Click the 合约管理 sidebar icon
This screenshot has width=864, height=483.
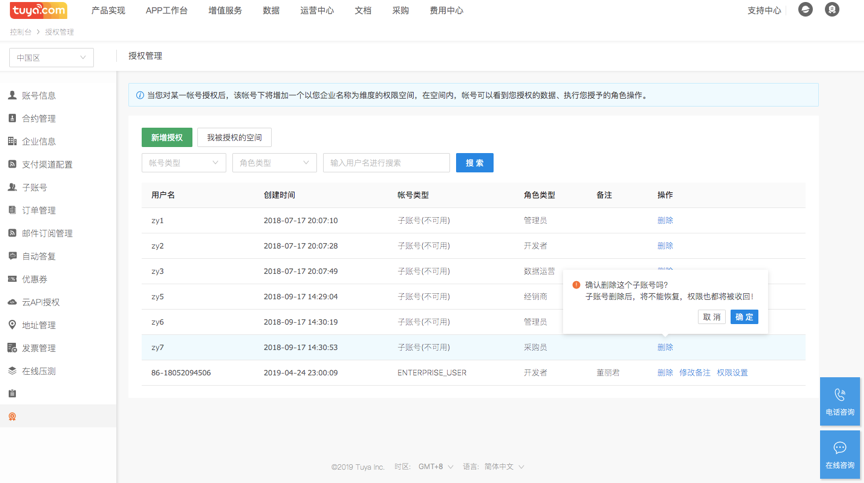click(x=12, y=118)
